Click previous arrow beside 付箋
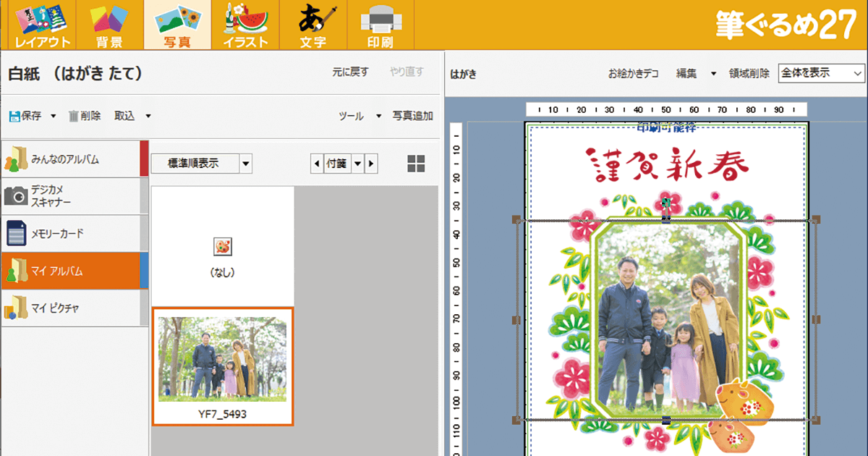 316,164
